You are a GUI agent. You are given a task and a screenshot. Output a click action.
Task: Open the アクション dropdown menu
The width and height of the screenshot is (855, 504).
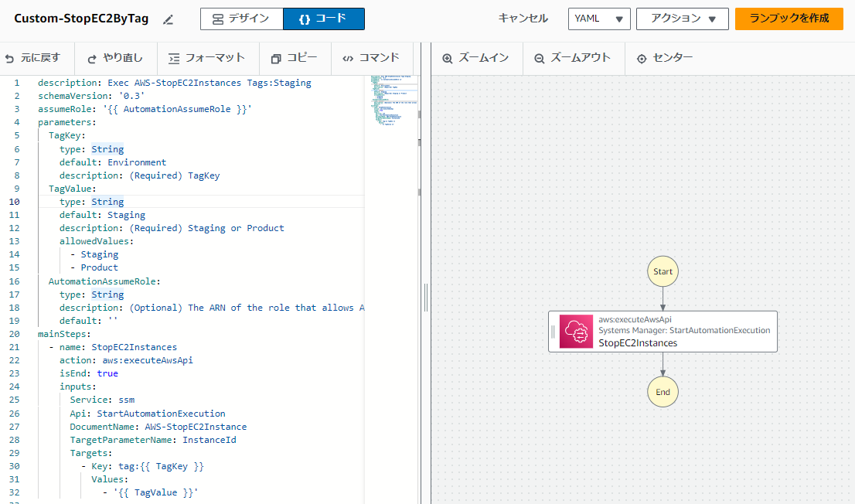[x=681, y=18]
